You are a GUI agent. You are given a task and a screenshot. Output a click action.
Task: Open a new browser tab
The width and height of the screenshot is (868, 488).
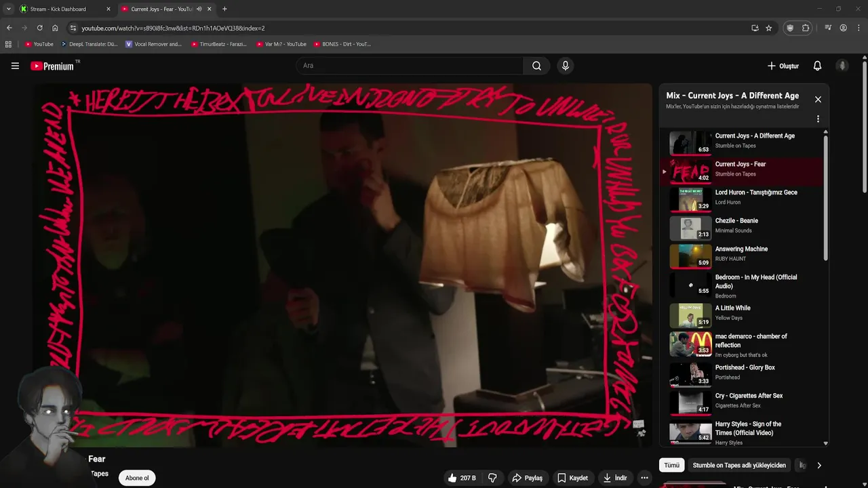[x=224, y=9]
